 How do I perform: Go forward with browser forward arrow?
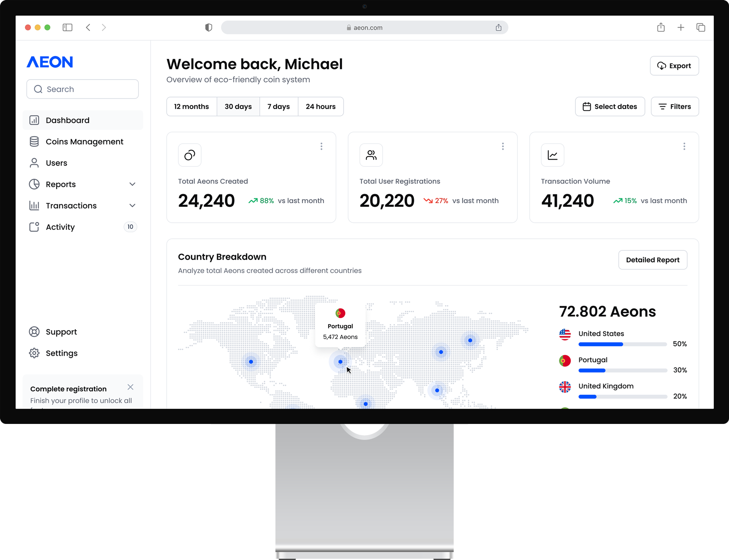[104, 28]
